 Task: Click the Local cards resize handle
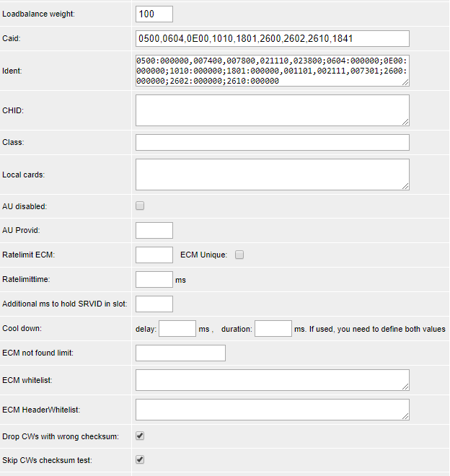[x=405, y=186]
